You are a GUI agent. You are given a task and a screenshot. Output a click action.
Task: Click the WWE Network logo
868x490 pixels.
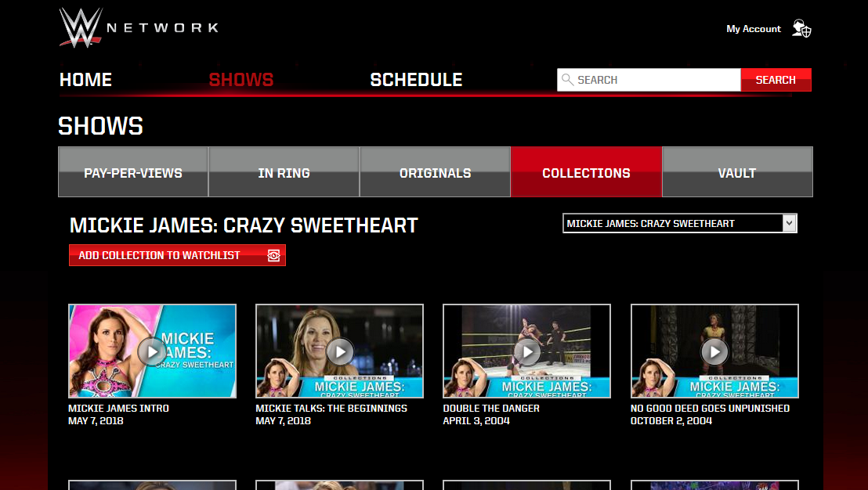pos(139,27)
